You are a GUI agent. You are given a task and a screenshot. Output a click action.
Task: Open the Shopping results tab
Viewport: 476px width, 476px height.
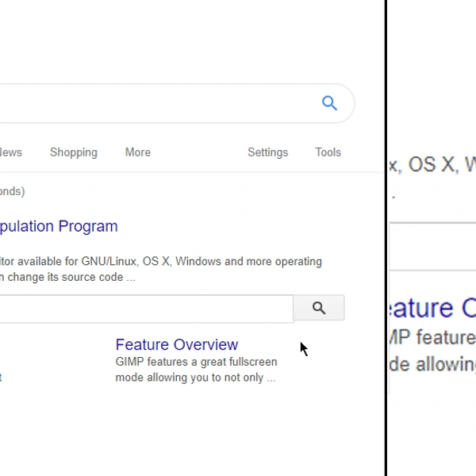73,152
